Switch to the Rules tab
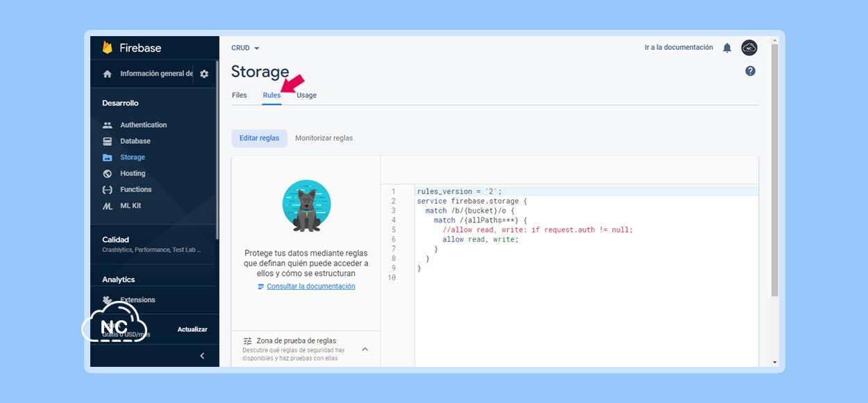The image size is (868, 403). pyautogui.click(x=272, y=95)
